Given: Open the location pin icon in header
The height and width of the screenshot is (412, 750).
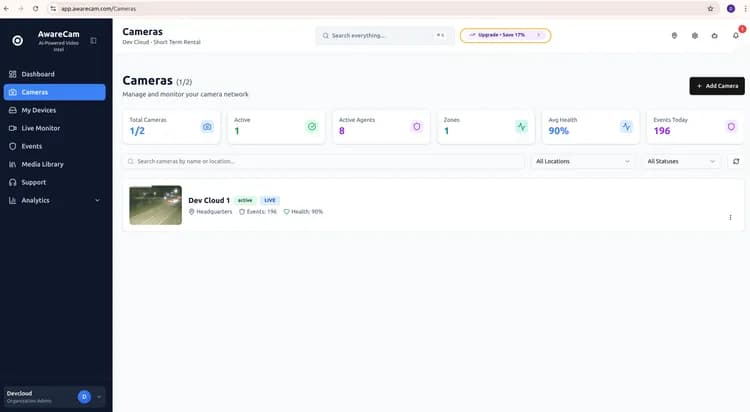Looking at the screenshot, I should tap(674, 35).
